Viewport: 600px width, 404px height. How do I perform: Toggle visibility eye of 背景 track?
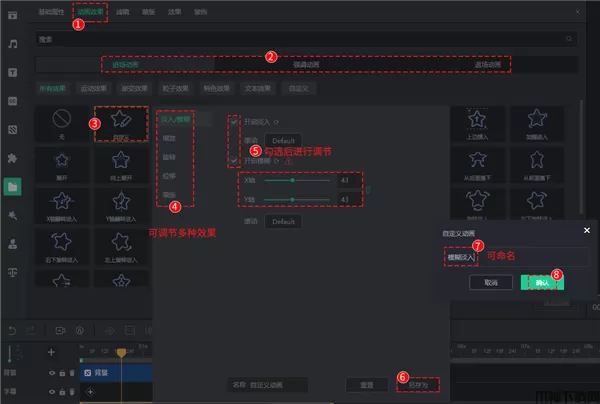click(52, 373)
